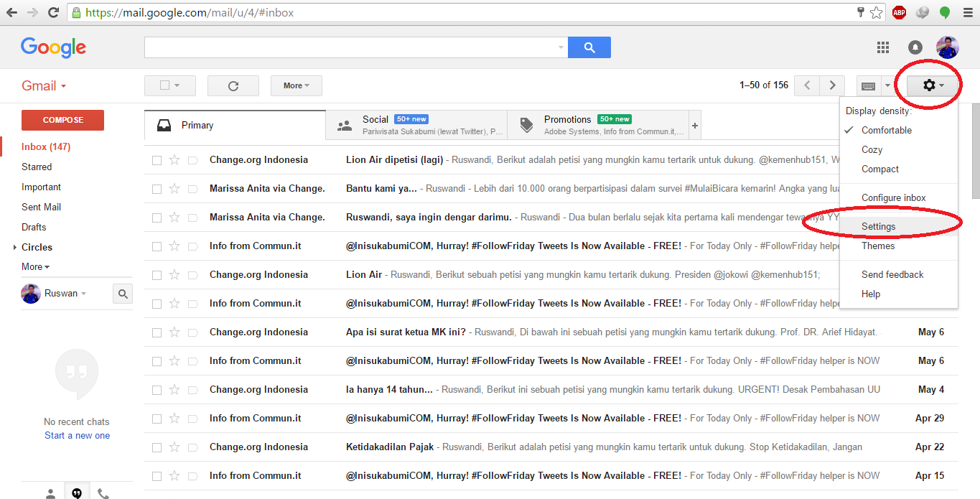Tick checkbox for Lion Air Presiden @jokowi email

click(x=157, y=275)
